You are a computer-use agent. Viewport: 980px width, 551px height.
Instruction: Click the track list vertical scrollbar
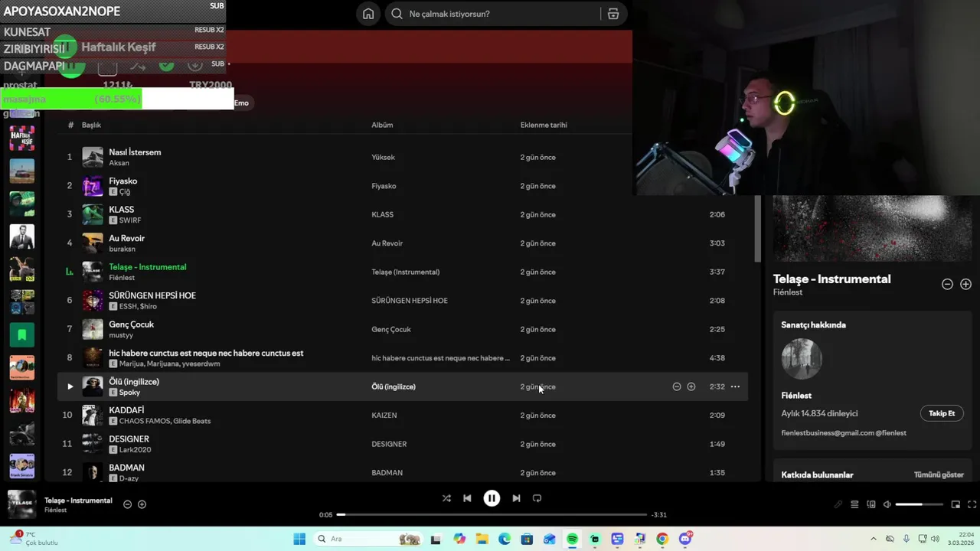[758, 229]
